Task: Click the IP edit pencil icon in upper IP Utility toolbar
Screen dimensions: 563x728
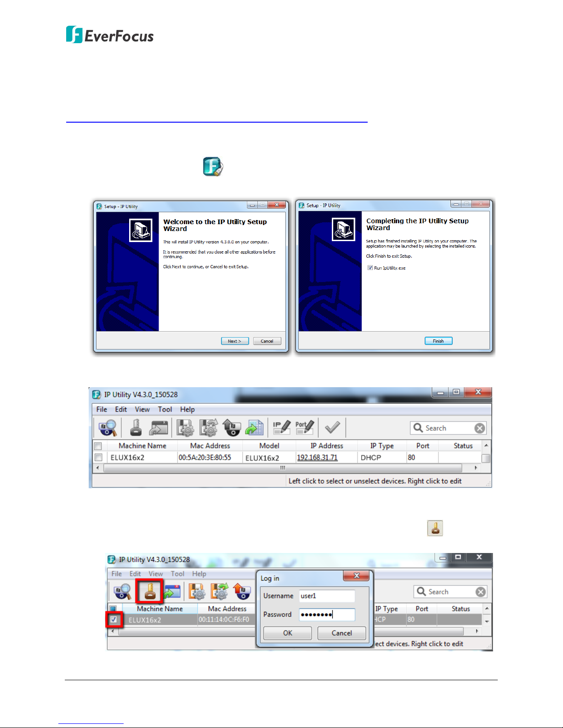Action: pos(282,428)
